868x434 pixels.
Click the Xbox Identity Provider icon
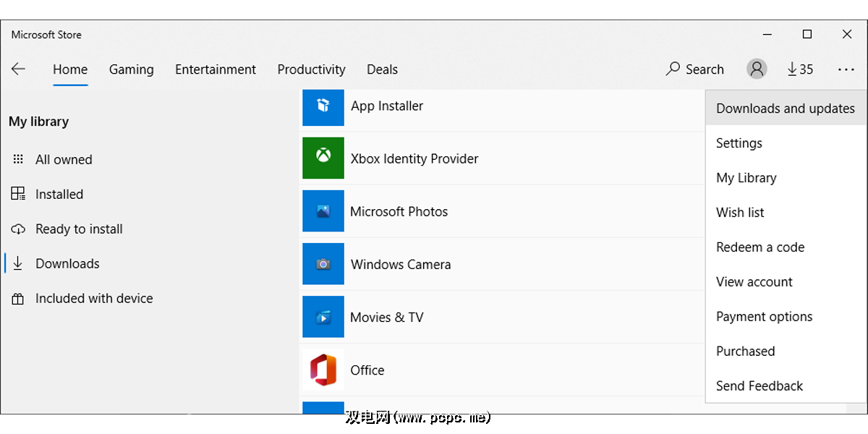(323, 158)
